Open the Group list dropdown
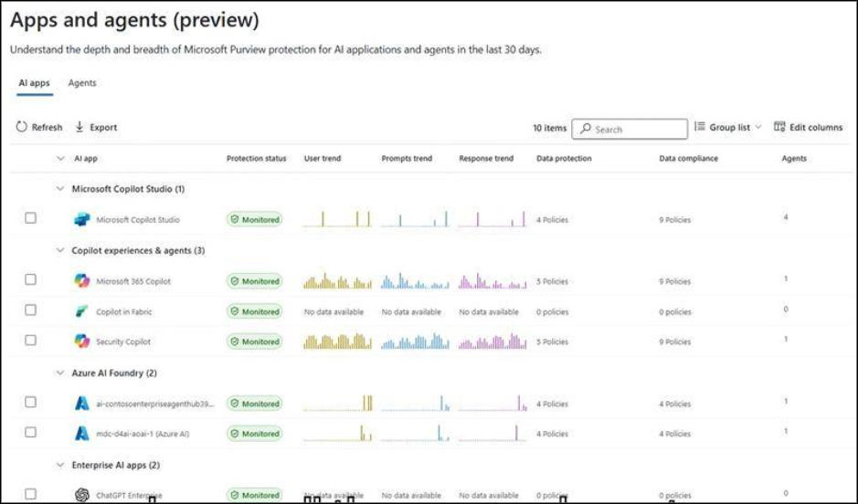This screenshot has width=858, height=504. pos(728,128)
